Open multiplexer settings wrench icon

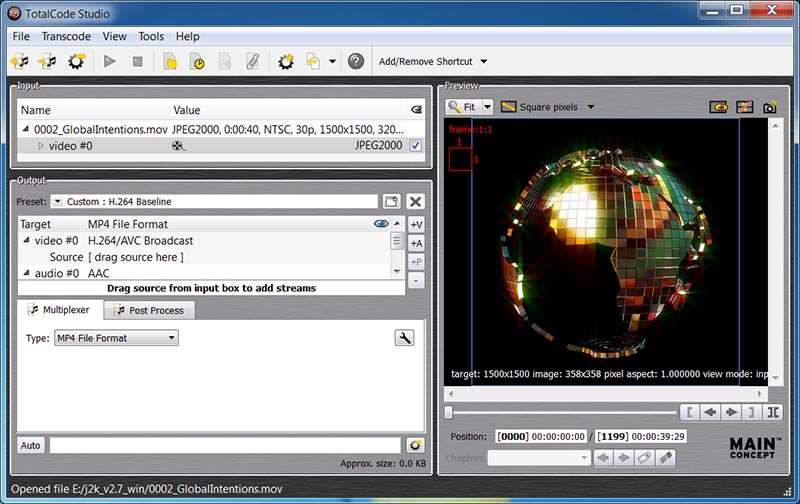coord(404,338)
